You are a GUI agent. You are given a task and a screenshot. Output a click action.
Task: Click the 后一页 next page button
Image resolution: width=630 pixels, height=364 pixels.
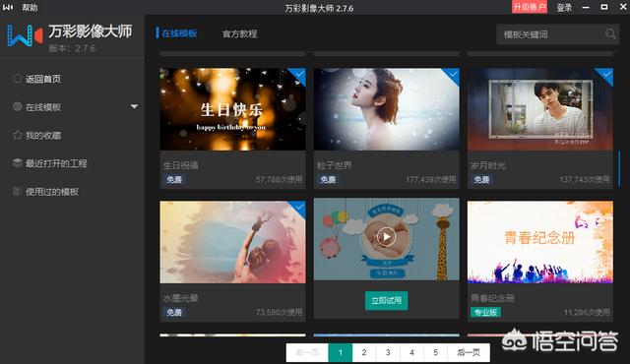(x=469, y=352)
